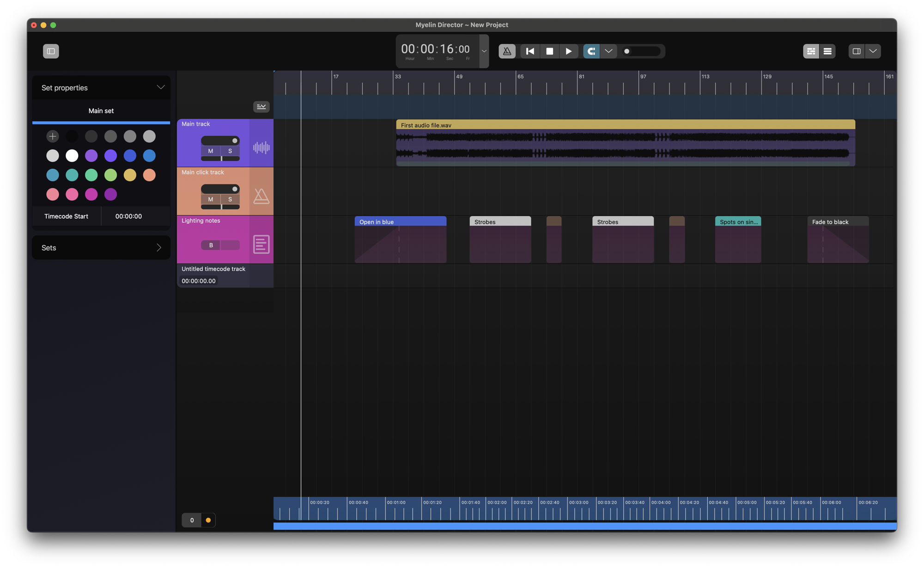924x568 pixels.
Task: Click the metronome icon in transport
Action: pos(507,51)
